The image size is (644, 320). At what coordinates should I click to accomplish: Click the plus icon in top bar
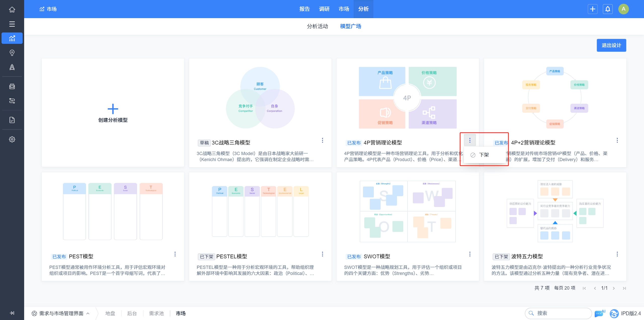click(x=592, y=9)
